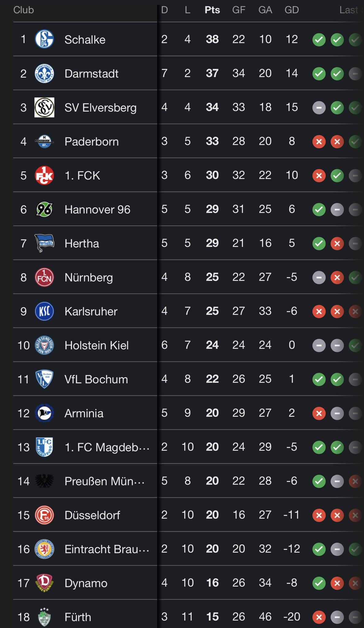Click the Karlsruher KSC crest

coord(44,311)
